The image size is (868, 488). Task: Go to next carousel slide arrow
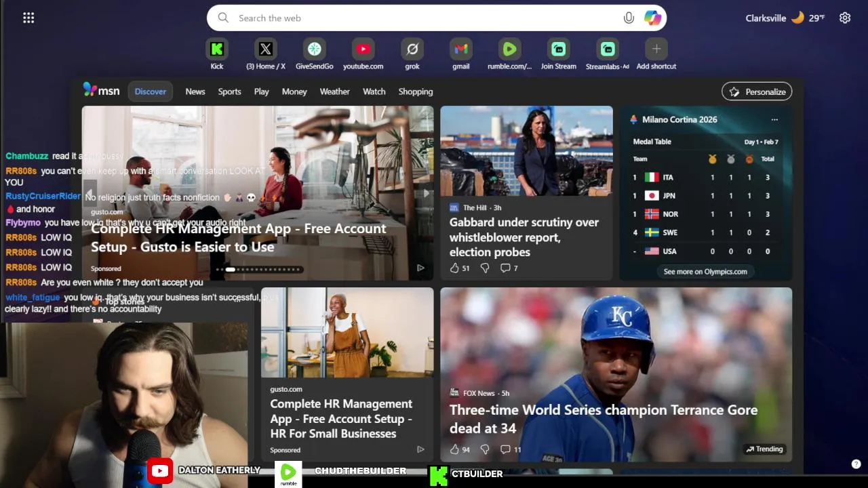point(426,193)
